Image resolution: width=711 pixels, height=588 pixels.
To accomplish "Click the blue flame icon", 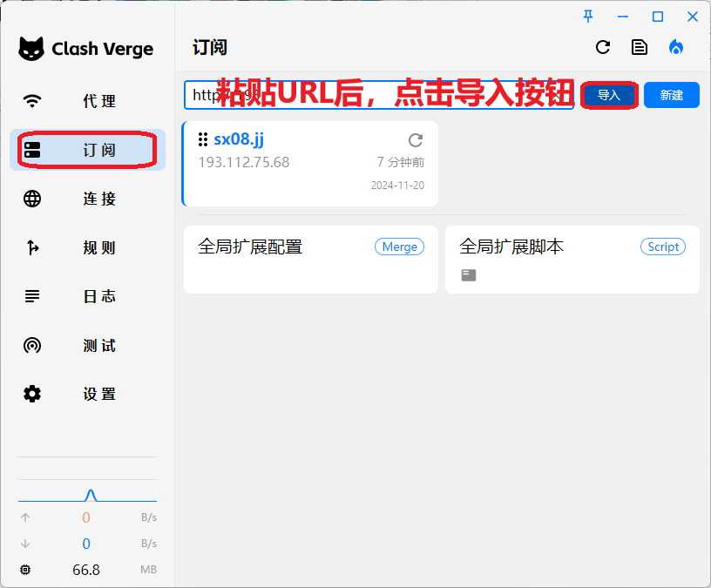I will 676,48.
